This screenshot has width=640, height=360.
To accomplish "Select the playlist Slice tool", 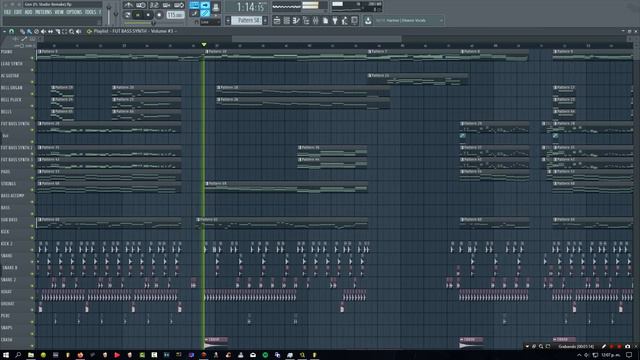I will [58, 31].
